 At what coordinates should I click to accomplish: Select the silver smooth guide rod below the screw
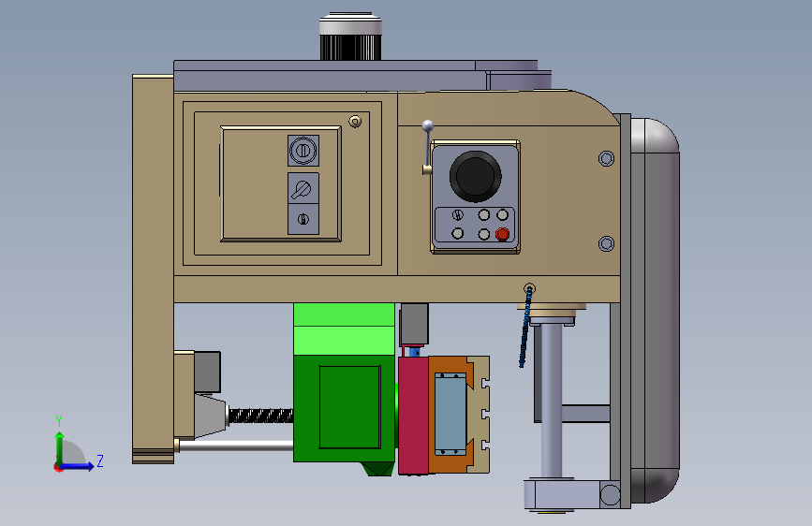(x=236, y=446)
